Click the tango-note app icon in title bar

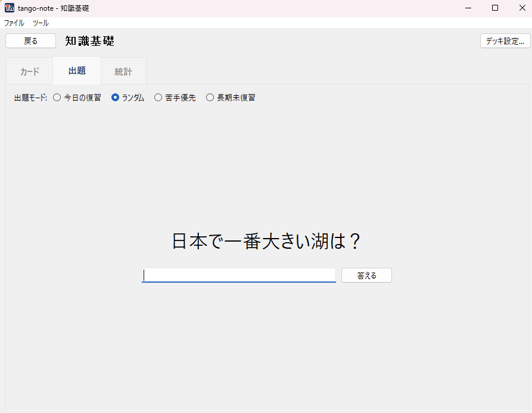[10, 8]
